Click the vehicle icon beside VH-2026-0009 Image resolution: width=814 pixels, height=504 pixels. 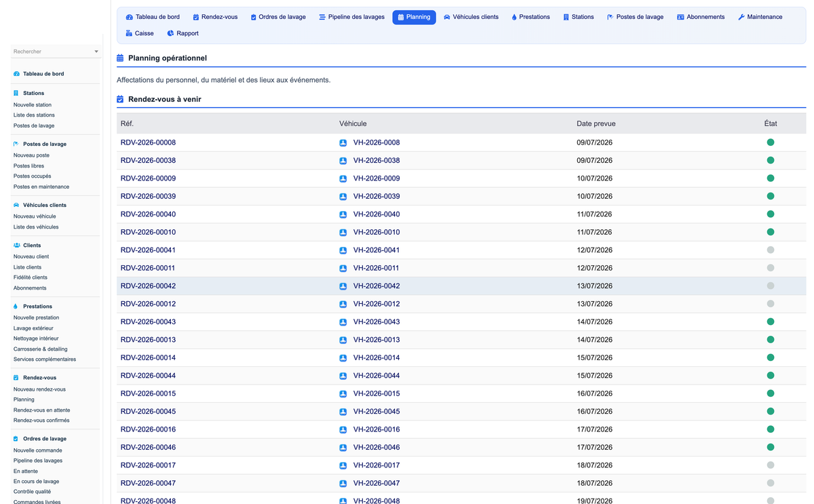click(x=343, y=178)
